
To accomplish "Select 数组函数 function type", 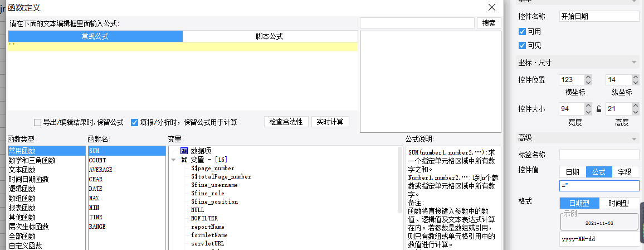I will [x=47, y=198].
